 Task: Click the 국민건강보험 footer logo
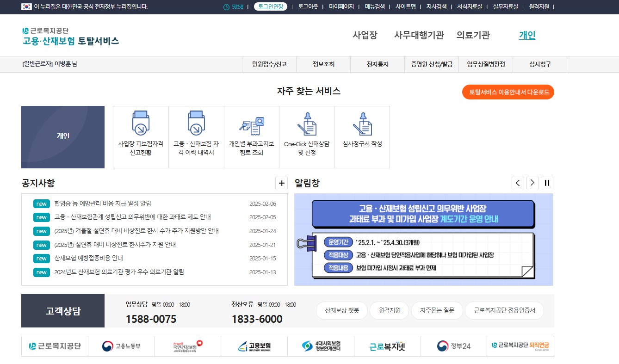pos(187,345)
